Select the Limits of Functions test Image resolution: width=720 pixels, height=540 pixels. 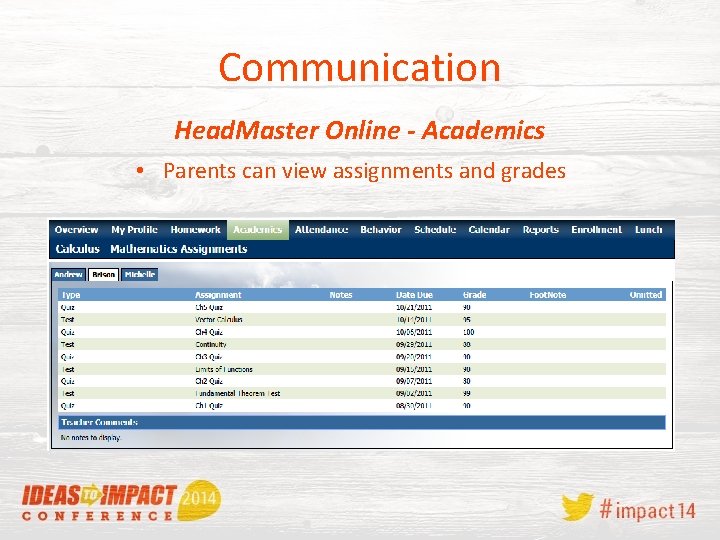click(362, 369)
